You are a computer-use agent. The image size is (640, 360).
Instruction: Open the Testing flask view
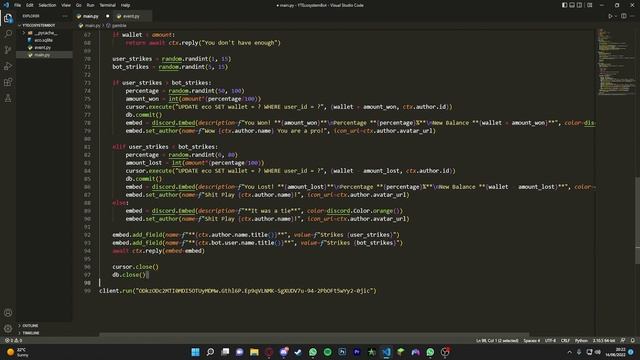tap(8, 98)
